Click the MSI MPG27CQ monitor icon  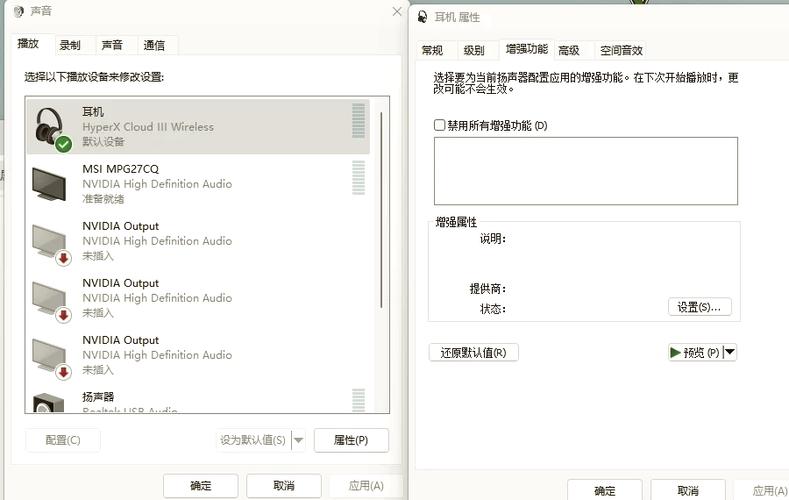pyautogui.click(x=52, y=184)
